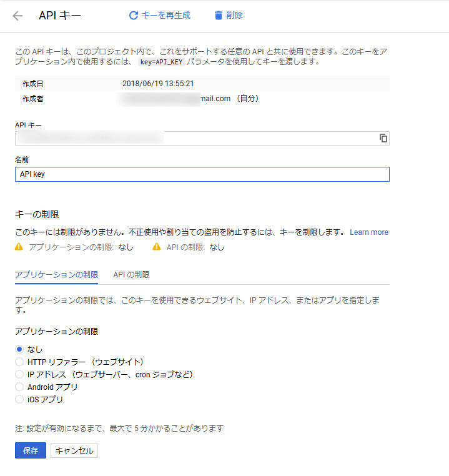449x476 pixels.
Task: Click the 保存 button
Action: [x=31, y=450]
